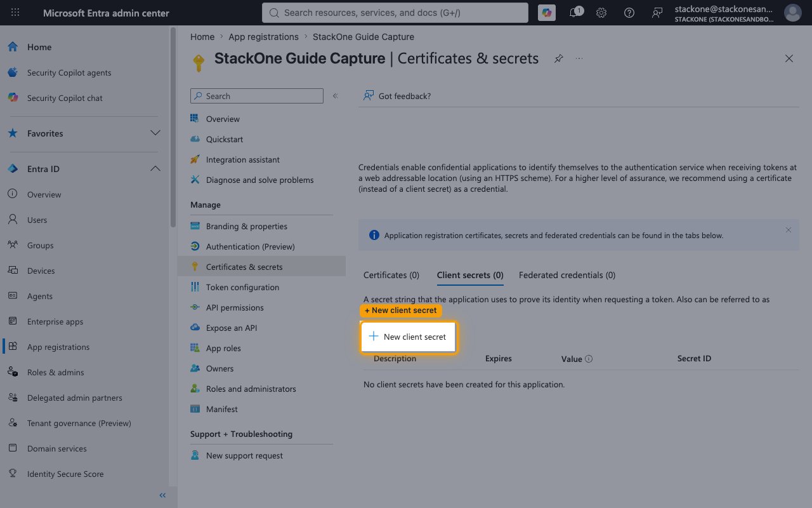Image resolution: width=812 pixels, height=508 pixels.
Task: Open the help question mark icon
Action: 629,13
